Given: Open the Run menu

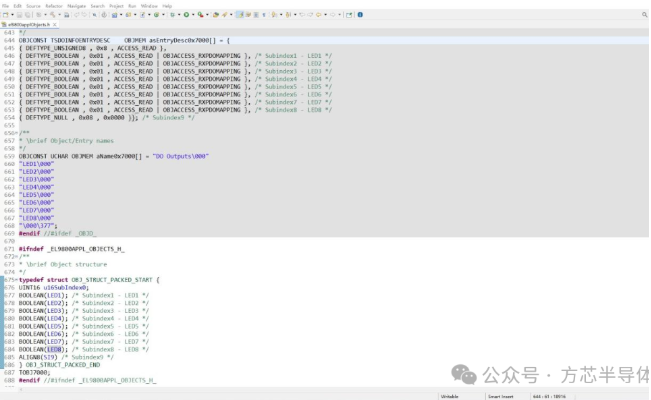Looking at the screenshot, I should tap(132, 6).
